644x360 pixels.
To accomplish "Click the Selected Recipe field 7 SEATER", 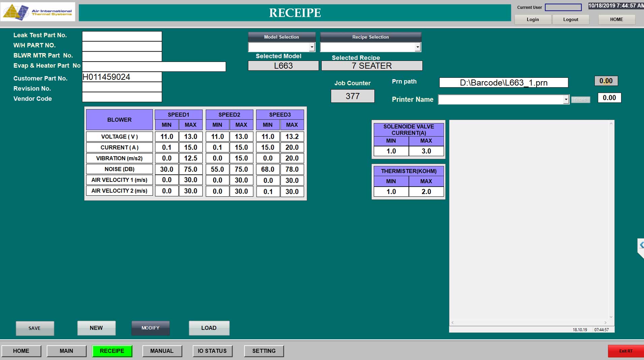I will point(372,66).
